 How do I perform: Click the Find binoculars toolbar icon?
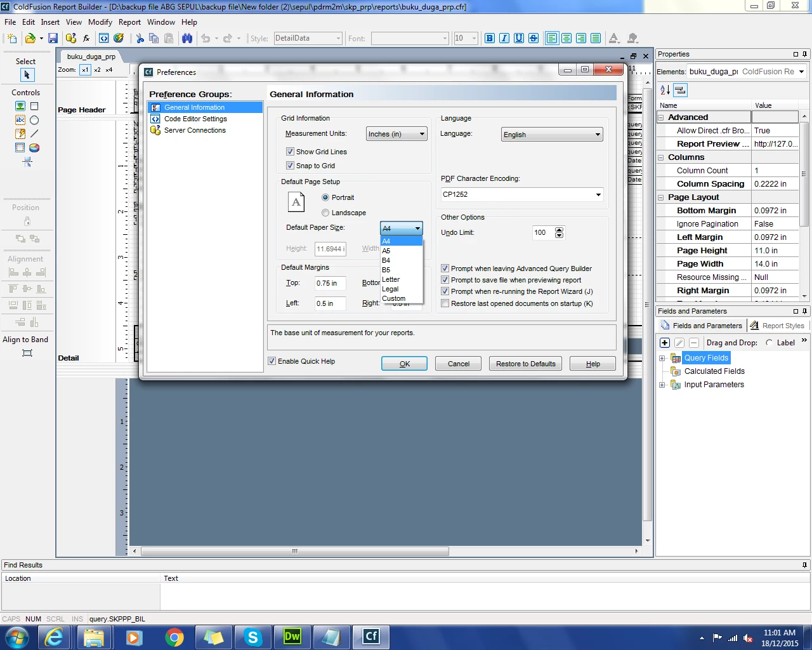click(187, 38)
